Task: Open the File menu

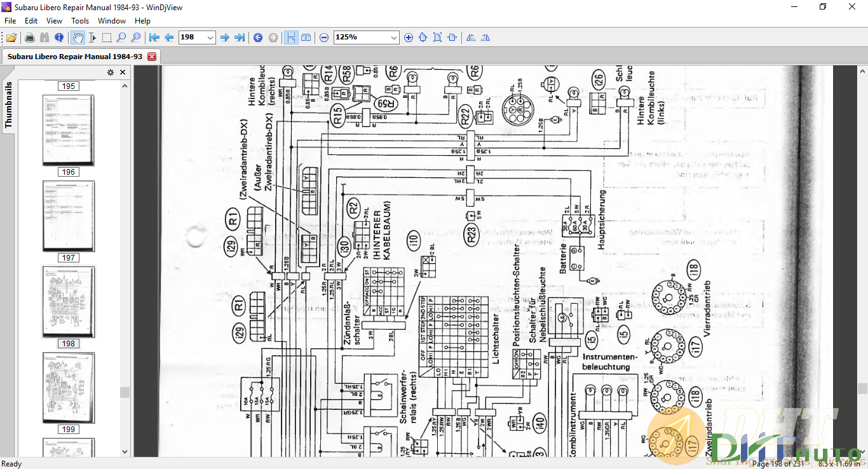Action: coord(10,21)
